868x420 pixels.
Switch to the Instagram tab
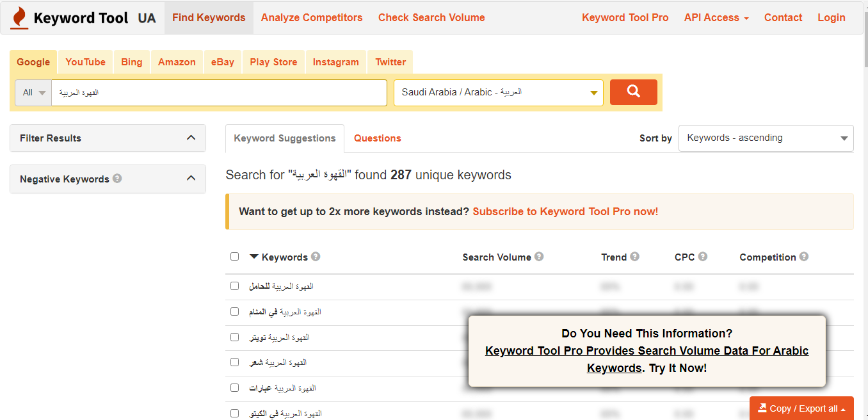(x=335, y=62)
